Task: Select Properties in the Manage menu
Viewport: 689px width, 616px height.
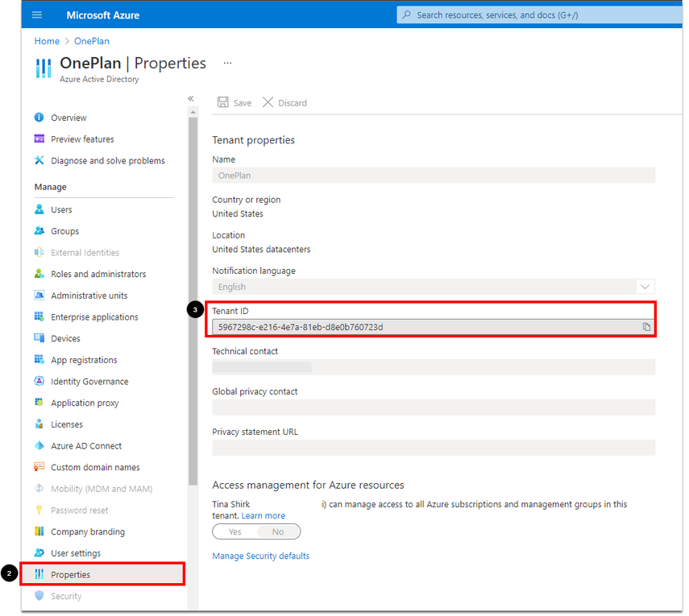Action: pos(70,575)
